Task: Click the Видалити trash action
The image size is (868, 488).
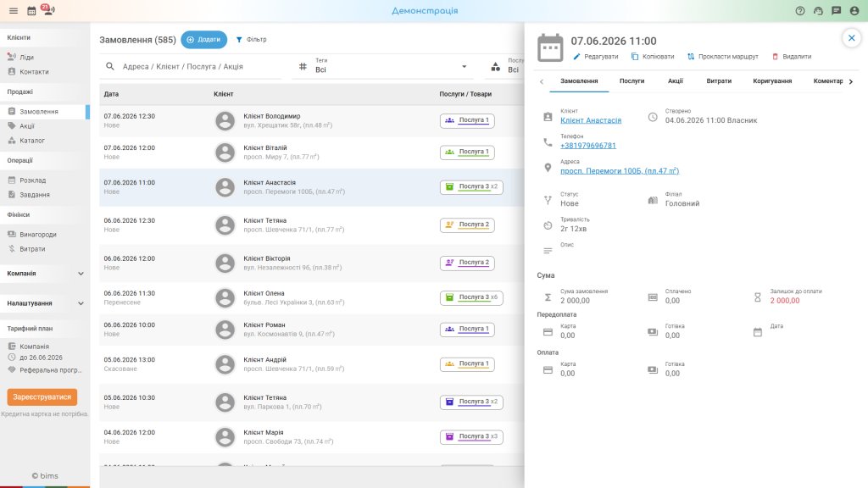Action: coord(792,57)
